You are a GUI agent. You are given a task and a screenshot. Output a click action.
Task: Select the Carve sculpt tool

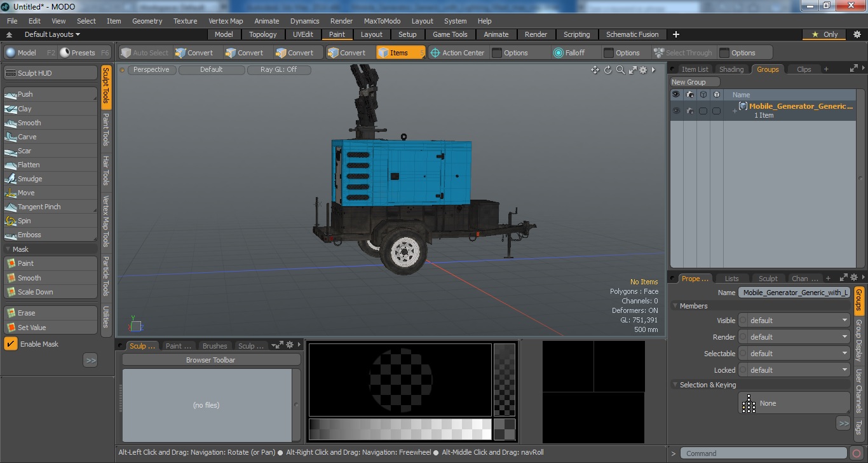click(50, 137)
